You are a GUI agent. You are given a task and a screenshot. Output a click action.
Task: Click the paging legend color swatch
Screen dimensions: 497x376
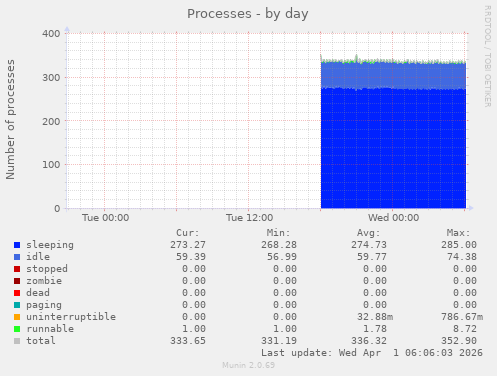tap(17, 305)
